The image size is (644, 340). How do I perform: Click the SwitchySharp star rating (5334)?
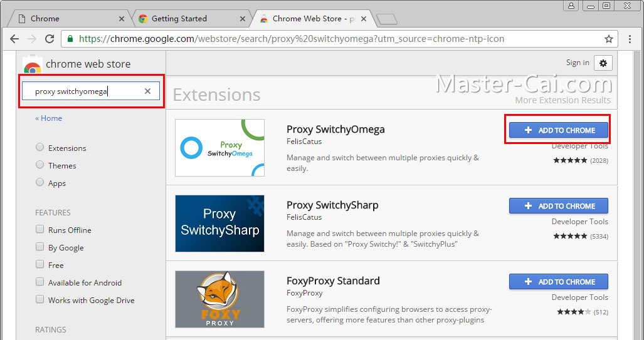pyautogui.click(x=581, y=236)
